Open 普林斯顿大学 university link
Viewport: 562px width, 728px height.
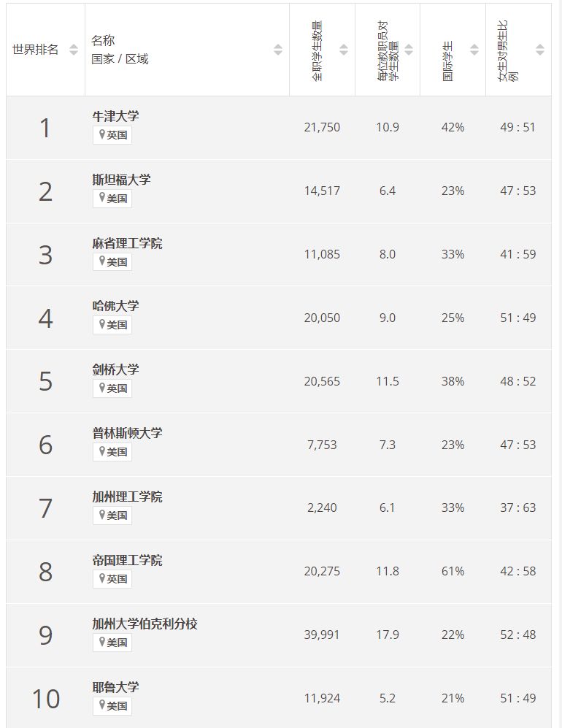[127, 433]
